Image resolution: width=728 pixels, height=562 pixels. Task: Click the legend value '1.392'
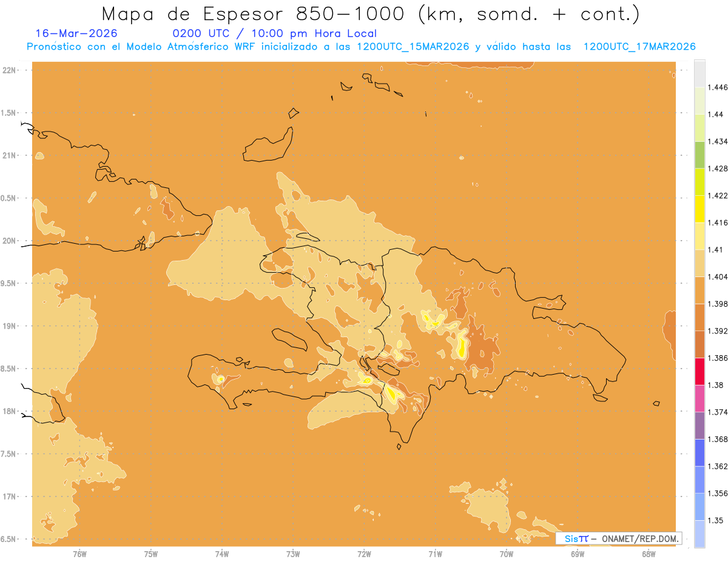pyautogui.click(x=717, y=331)
